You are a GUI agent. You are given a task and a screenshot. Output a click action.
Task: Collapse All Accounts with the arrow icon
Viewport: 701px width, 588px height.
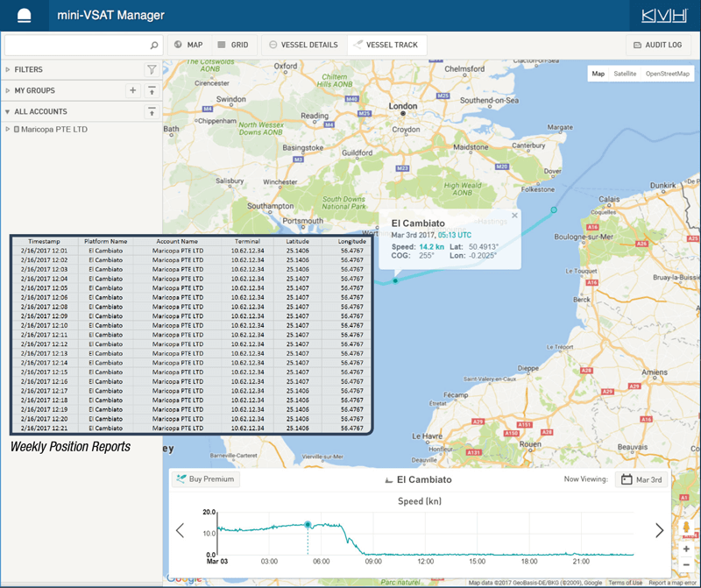pyautogui.click(x=152, y=112)
